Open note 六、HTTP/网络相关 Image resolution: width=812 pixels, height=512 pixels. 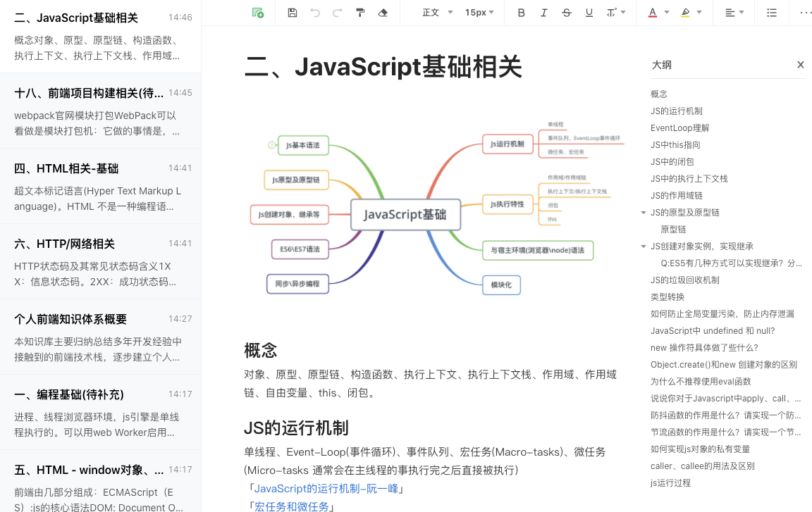point(101,262)
